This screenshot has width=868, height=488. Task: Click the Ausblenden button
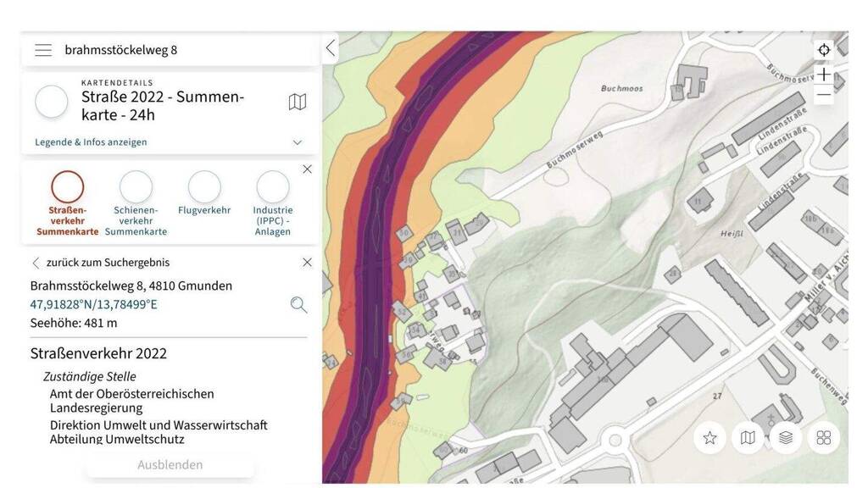(x=170, y=464)
